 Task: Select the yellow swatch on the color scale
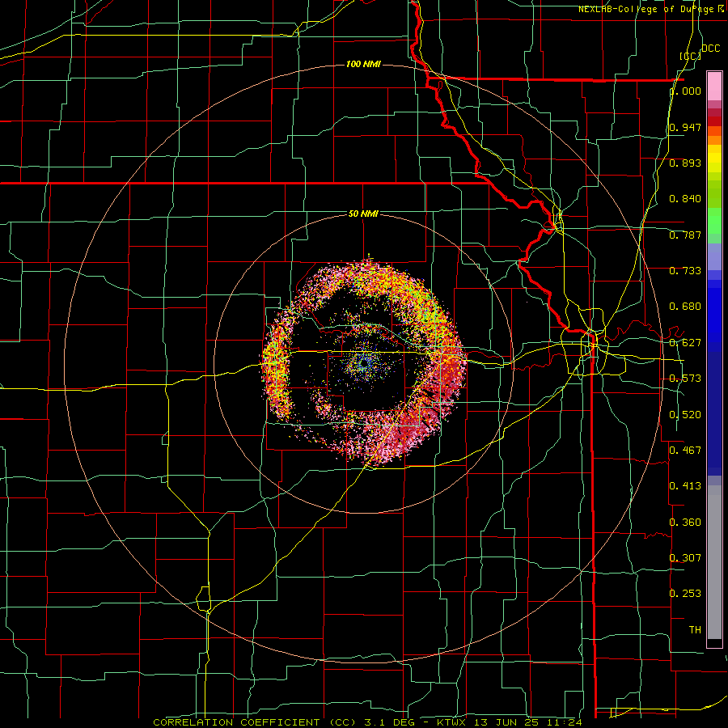714,159
